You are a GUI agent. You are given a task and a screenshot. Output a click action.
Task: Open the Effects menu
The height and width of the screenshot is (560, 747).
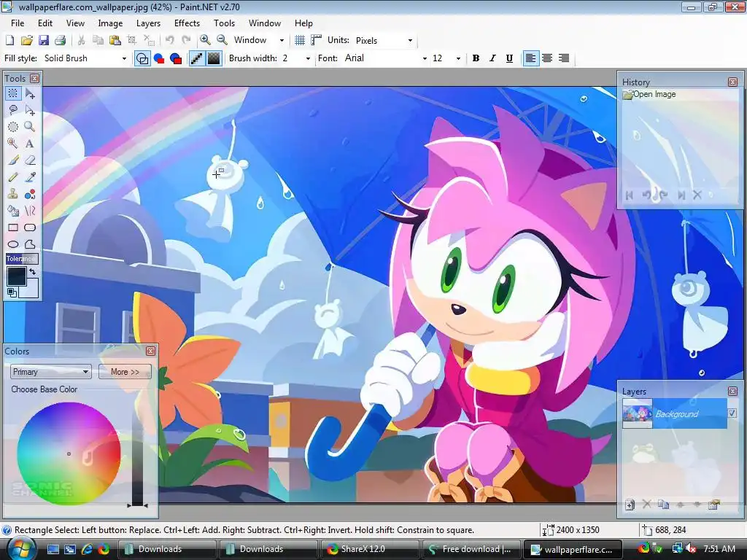[187, 23]
